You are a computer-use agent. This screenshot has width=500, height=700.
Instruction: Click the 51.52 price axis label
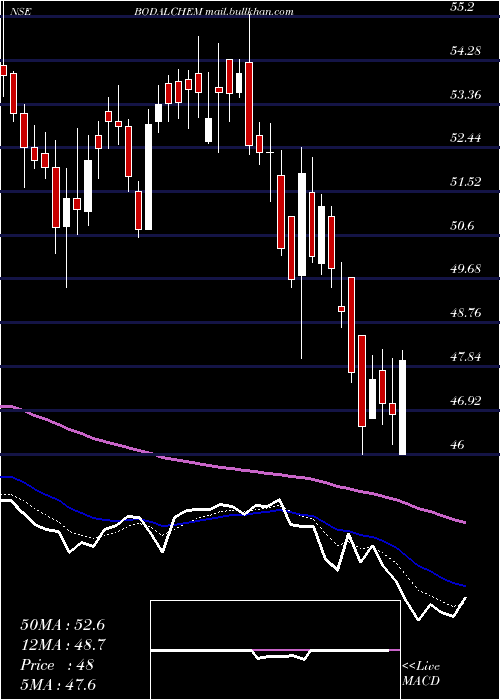click(x=467, y=182)
